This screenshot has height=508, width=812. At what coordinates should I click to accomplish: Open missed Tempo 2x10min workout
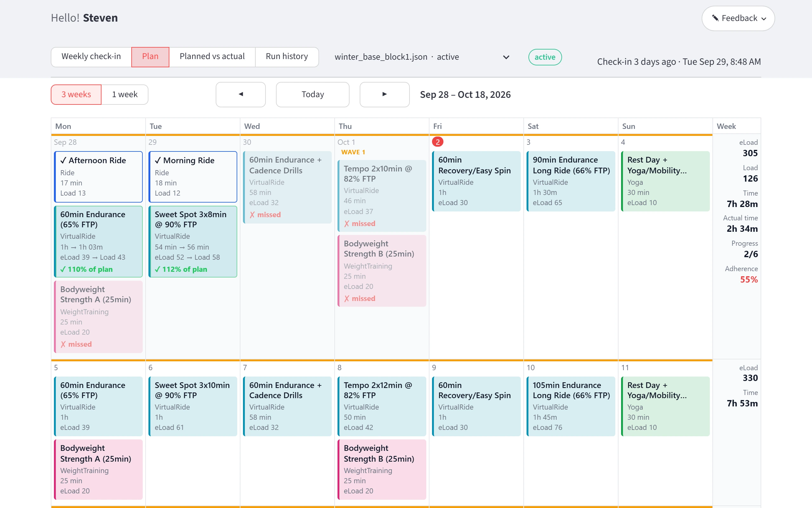click(x=382, y=196)
